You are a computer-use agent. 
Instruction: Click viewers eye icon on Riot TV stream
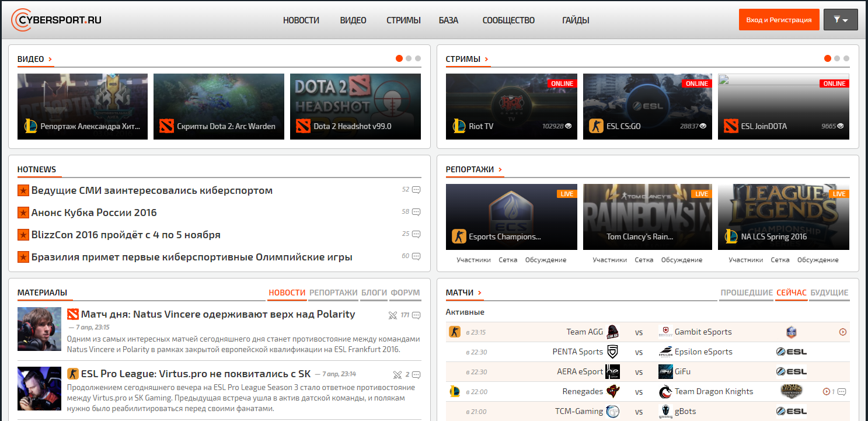tap(569, 126)
